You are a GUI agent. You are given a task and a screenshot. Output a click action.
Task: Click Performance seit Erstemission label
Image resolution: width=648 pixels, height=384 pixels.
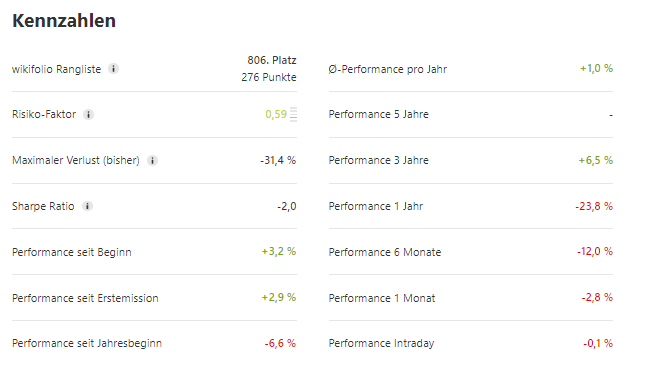(x=85, y=298)
